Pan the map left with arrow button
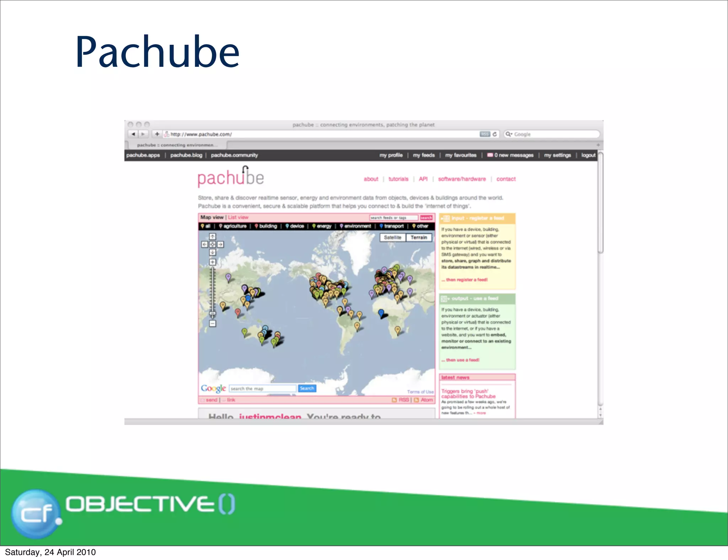This screenshot has height=560, width=728. coord(204,244)
